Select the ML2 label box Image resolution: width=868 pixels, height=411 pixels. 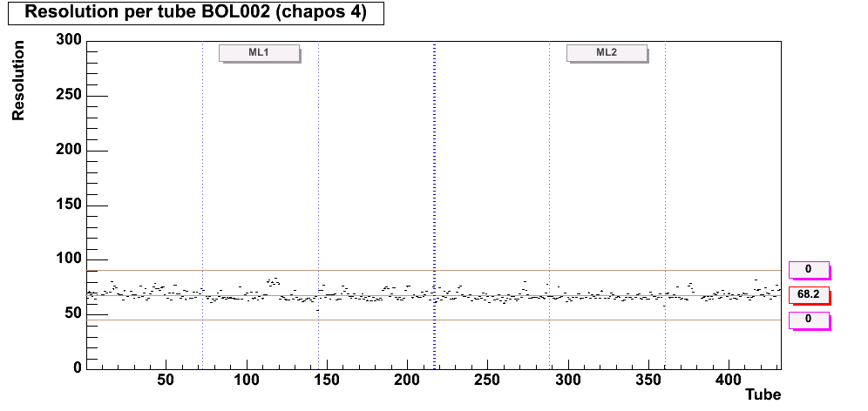click(x=607, y=53)
